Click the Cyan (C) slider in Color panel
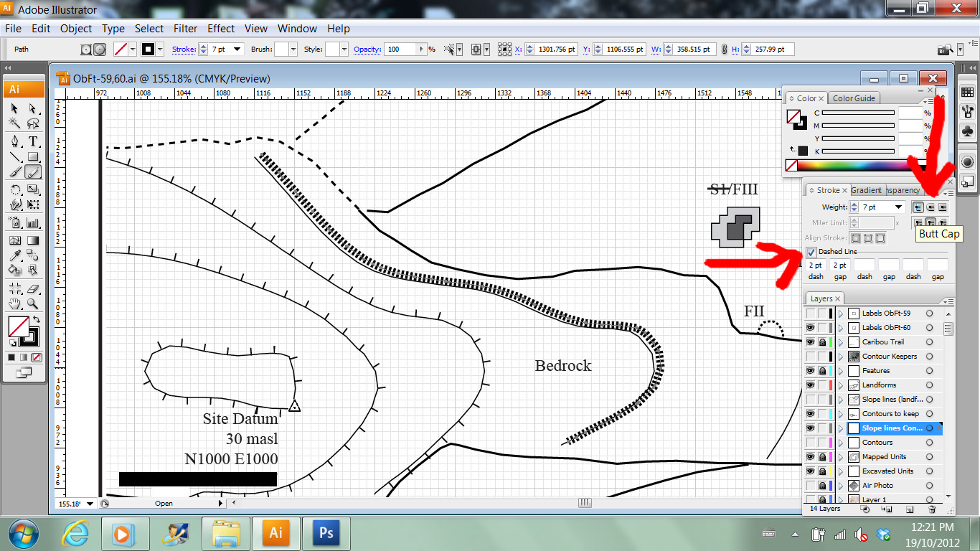Image resolution: width=980 pixels, height=551 pixels. [x=858, y=113]
